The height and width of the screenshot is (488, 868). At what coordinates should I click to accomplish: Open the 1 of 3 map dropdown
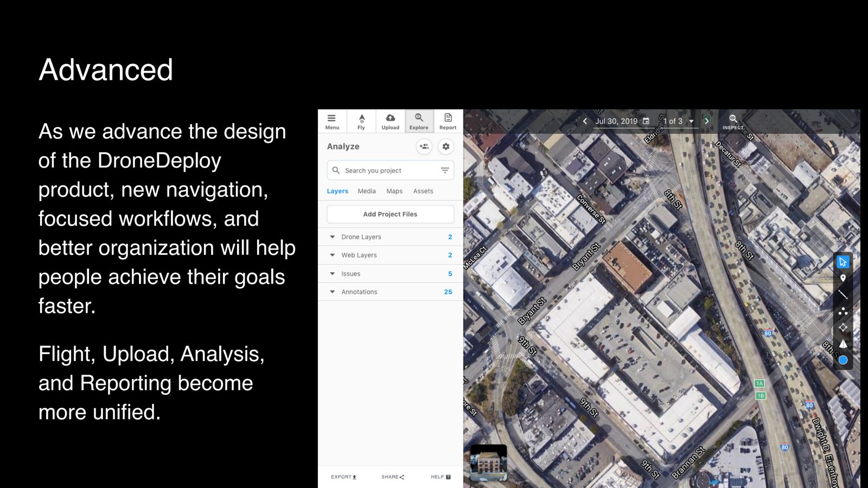click(x=679, y=121)
